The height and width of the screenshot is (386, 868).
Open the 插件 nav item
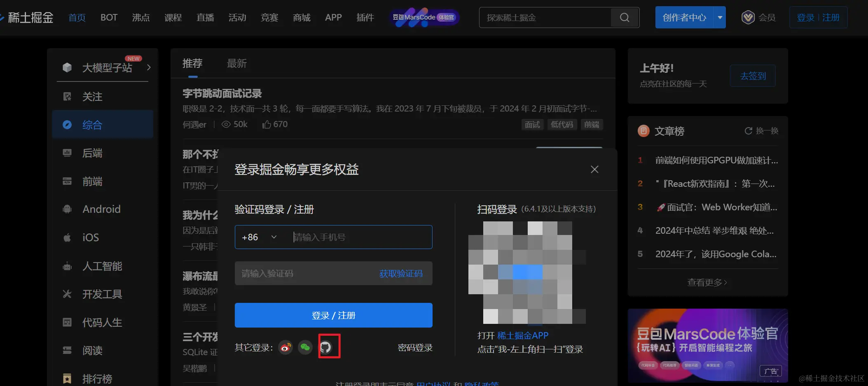pyautogui.click(x=365, y=18)
